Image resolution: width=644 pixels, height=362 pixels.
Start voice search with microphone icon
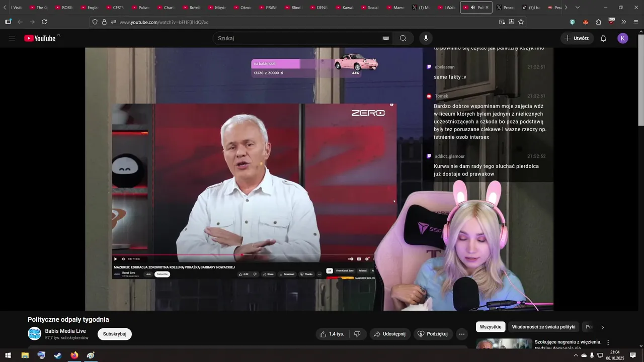point(426,38)
